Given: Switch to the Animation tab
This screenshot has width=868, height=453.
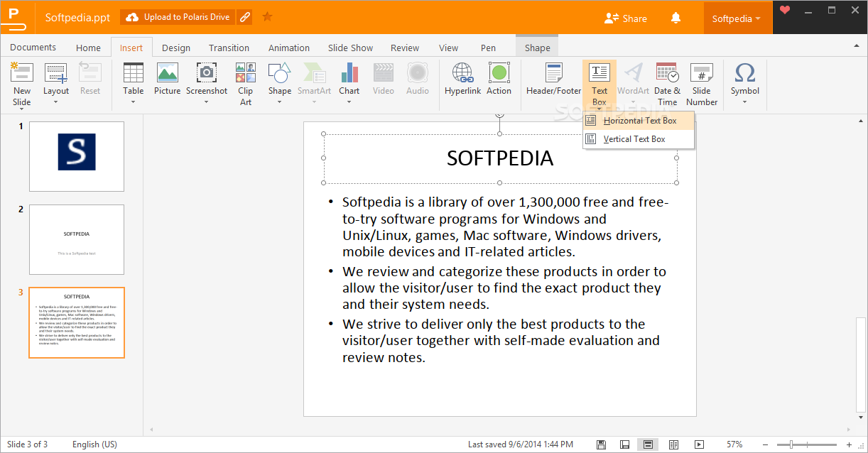Looking at the screenshot, I should point(289,48).
